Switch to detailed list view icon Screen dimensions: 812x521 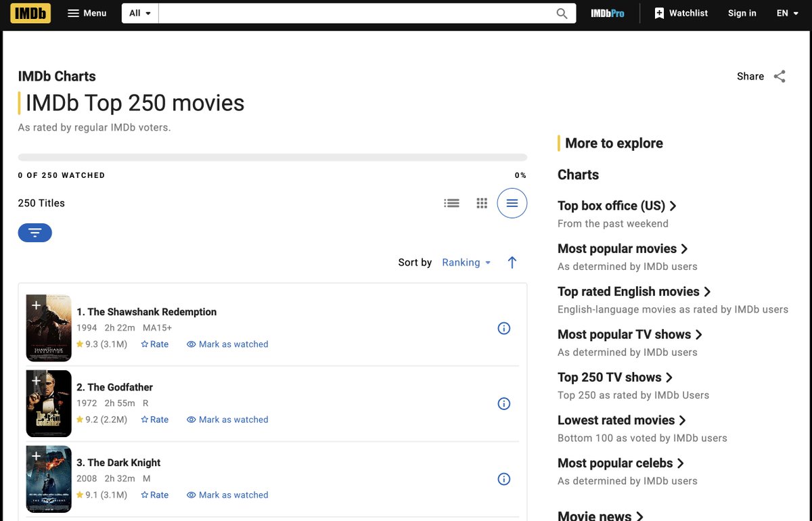[x=451, y=203]
